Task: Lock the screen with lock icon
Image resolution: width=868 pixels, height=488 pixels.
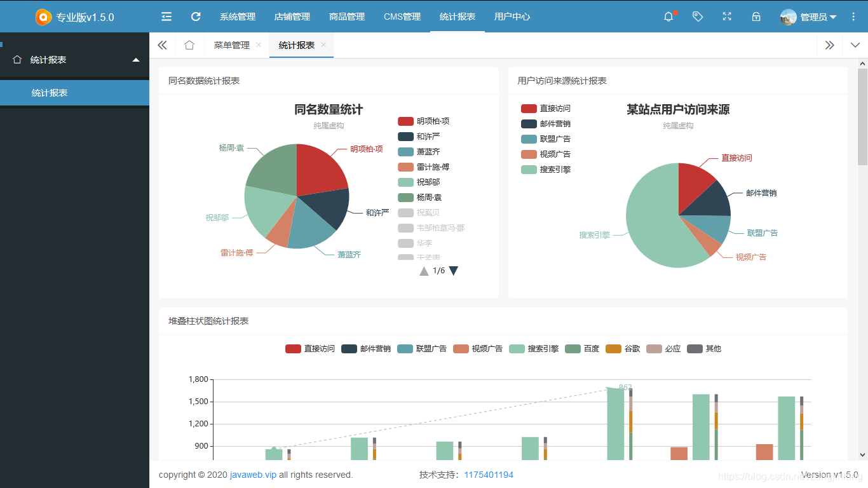Action: (x=756, y=17)
